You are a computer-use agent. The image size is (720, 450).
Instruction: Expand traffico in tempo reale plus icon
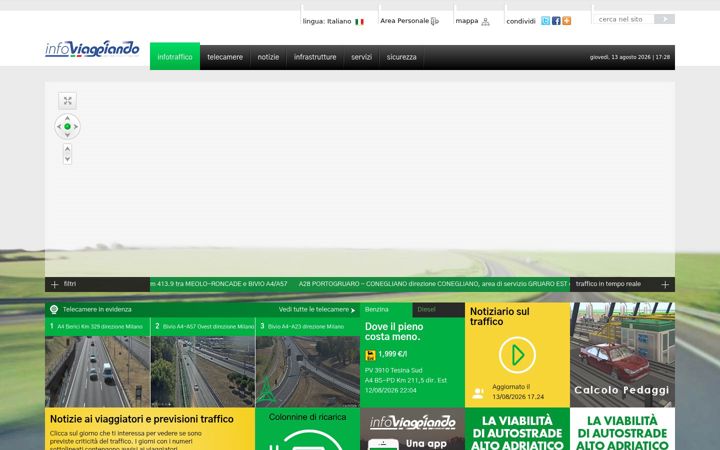tap(665, 285)
